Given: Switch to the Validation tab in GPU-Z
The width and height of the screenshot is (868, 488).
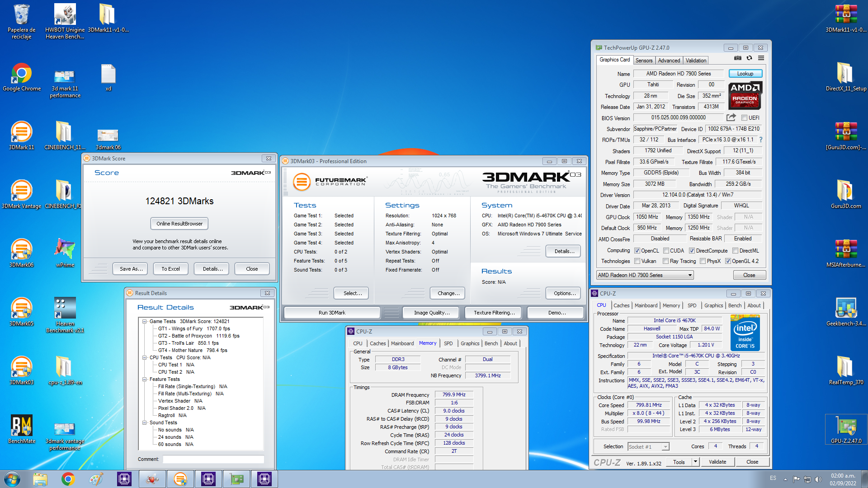Looking at the screenshot, I should pos(696,61).
